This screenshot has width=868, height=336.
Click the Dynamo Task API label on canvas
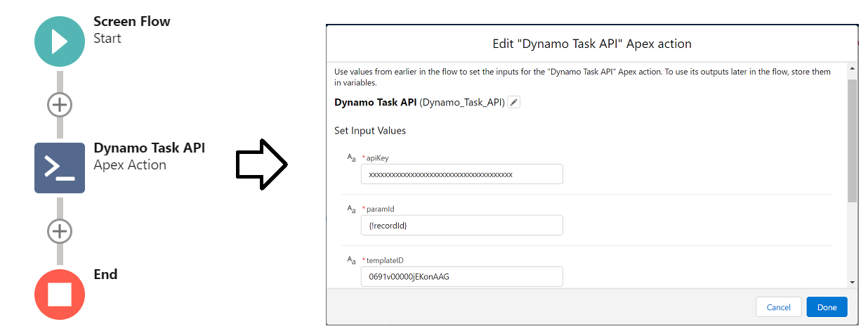(x=150, y=148)
